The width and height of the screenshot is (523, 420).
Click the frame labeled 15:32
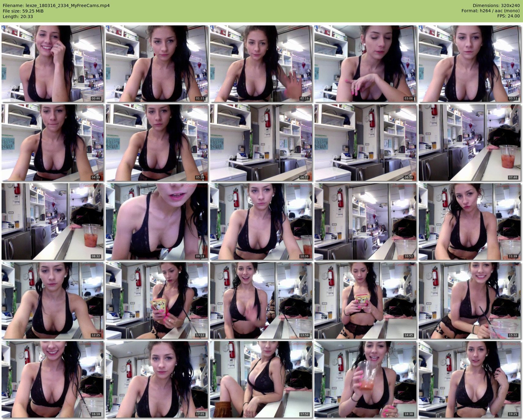[469, 300]
